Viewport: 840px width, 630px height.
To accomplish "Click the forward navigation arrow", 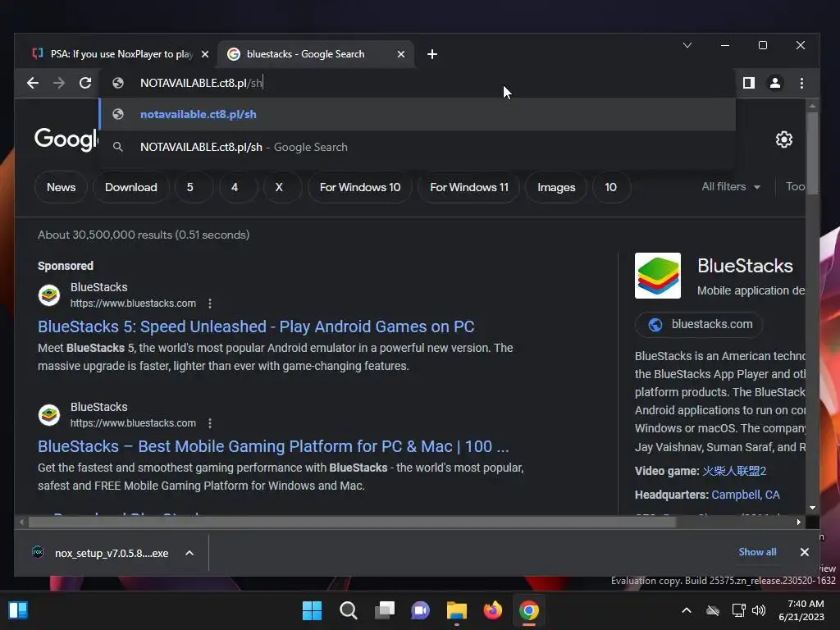I will [59, 83].
